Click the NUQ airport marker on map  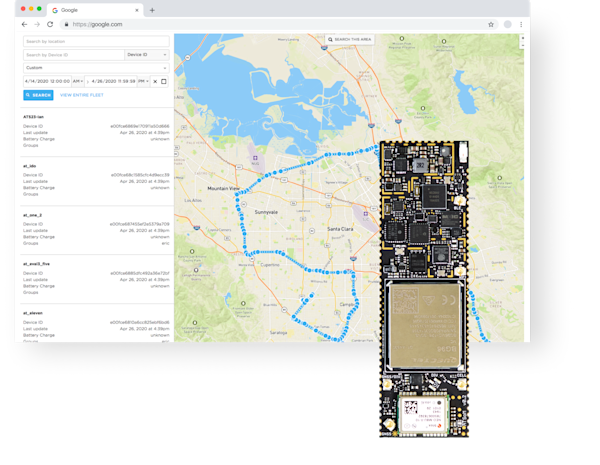(x=255, y=160)
